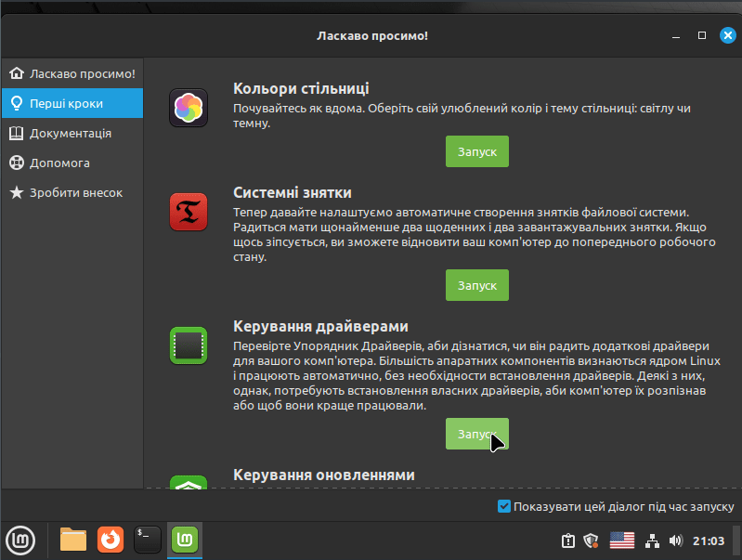Open the Files folder icon in taskbar
The height and width of the screenshot is (560, 742).
[73, 540]
